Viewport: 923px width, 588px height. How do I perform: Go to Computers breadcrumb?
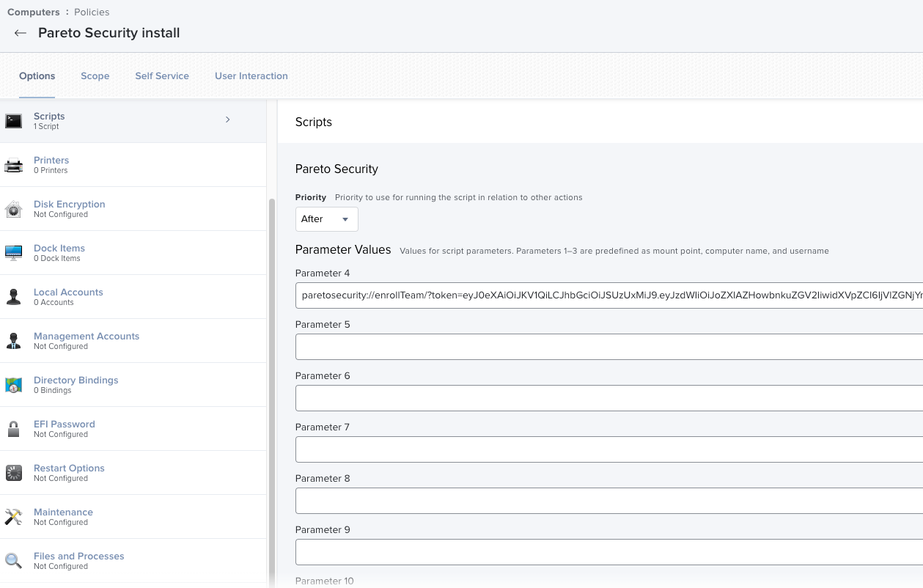(34, 12)
